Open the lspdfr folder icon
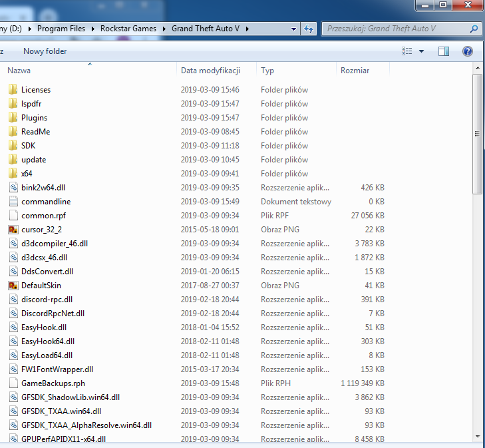Image resolution: width=485 pixels, height=448 pixels. 13,103
